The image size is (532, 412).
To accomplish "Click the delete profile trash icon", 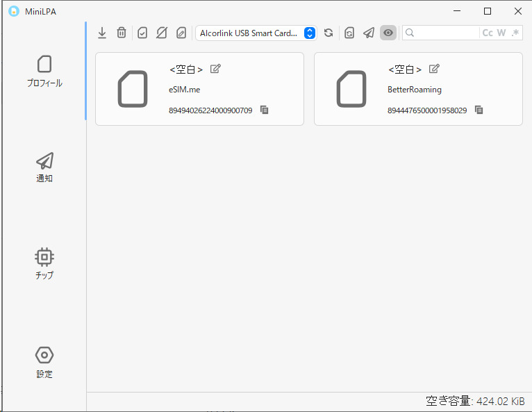I will tap(122, 33).
